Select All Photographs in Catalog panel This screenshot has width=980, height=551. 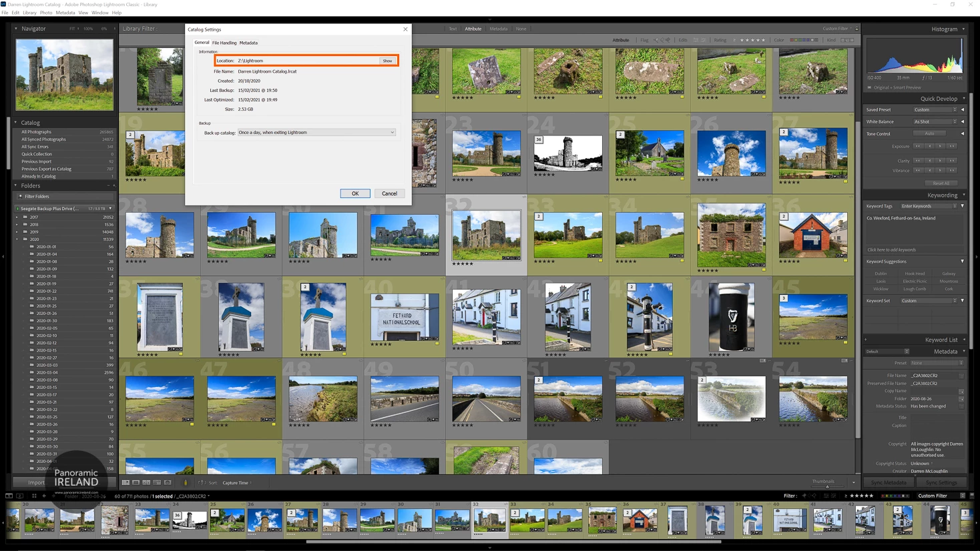(x=64, y=132)
